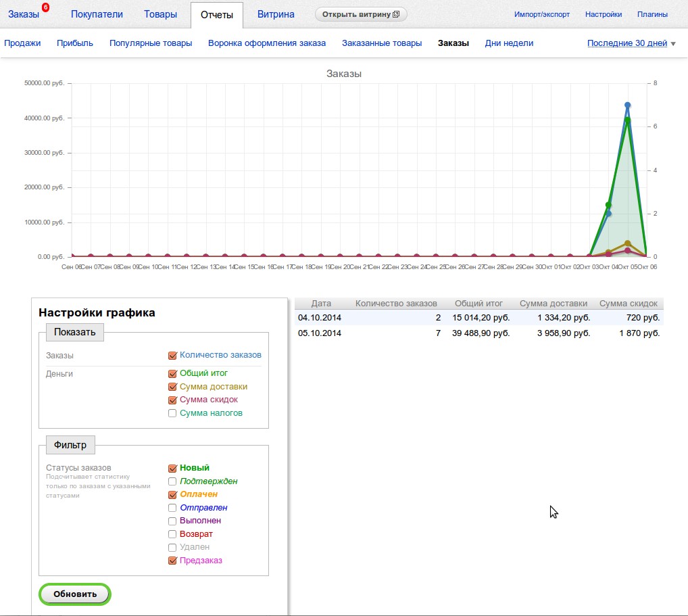
Task: Uncheck the Предзаказ status filter
Action: (172, 561)
